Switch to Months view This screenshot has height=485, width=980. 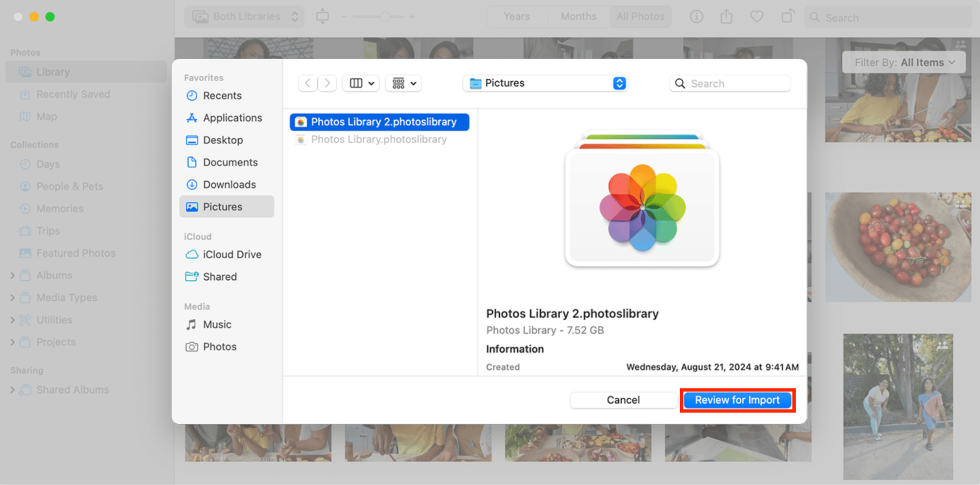pyautogui.click(x=578, y=16)
